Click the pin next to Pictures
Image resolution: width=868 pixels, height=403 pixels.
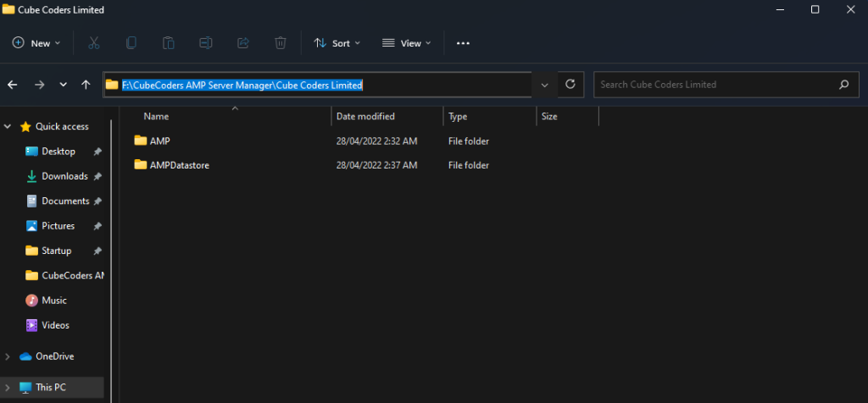tap(97, 226)
